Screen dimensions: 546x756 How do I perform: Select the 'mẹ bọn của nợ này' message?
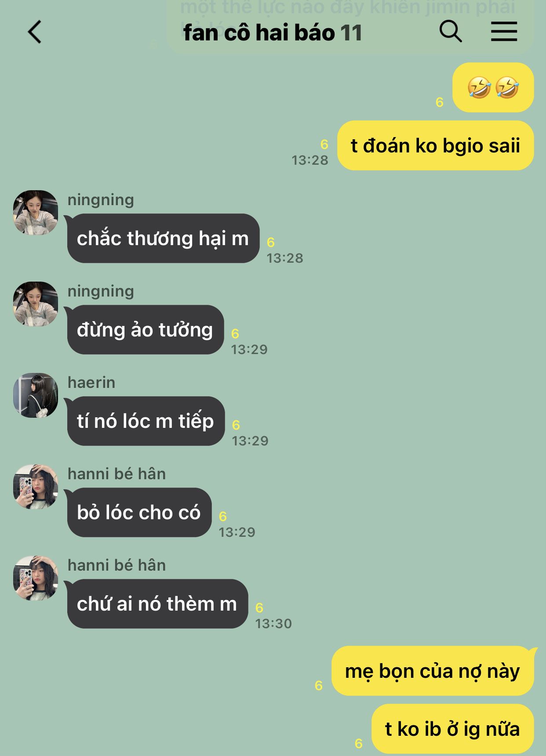[433, 671]
